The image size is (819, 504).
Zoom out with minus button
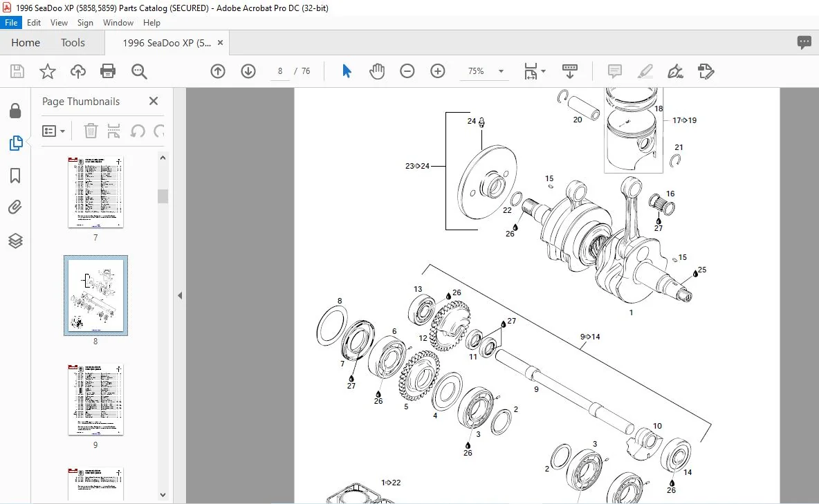[x=407, y=71]
